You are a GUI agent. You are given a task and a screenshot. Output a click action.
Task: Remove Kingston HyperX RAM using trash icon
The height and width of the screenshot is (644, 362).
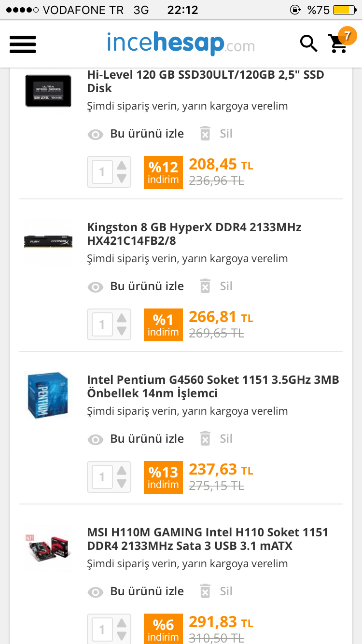[205, 286]
